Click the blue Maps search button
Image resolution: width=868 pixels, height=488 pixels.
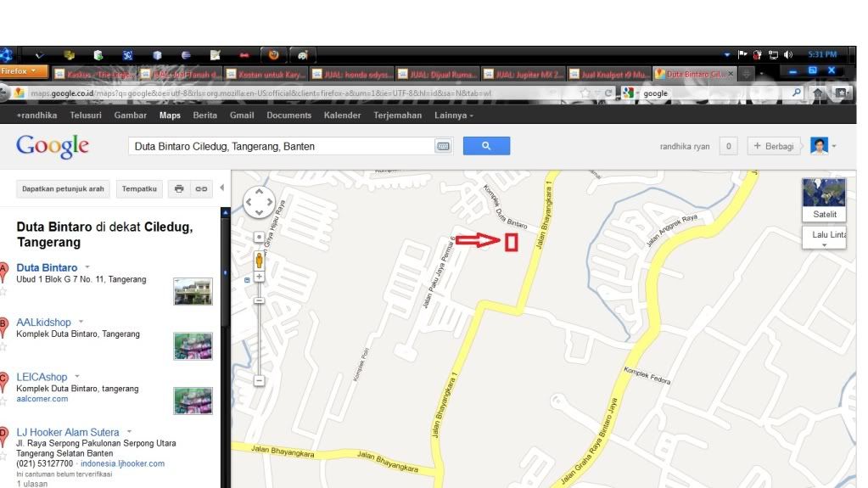(x=486, y=146)
